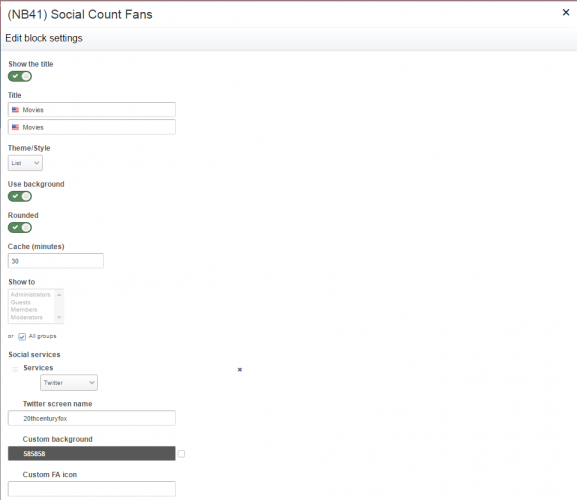Click up arrow of Show to list scrollbar
This screenshot has height=500, width=577.
[x=59, y=295]
